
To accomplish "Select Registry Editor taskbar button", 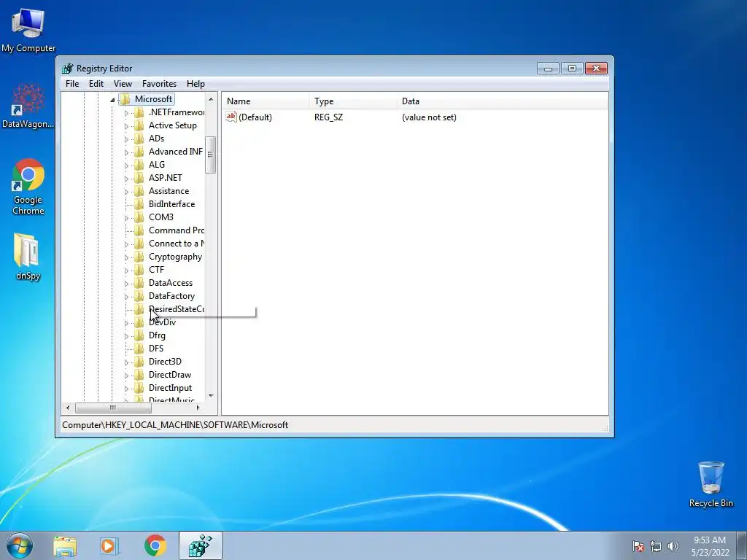I will [200, 545].
